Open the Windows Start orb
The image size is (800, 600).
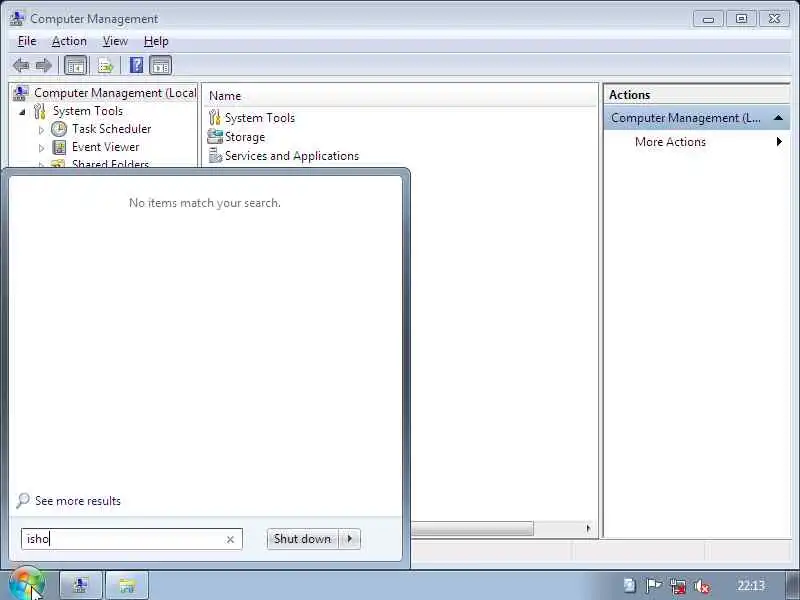(x=27, y=584)
